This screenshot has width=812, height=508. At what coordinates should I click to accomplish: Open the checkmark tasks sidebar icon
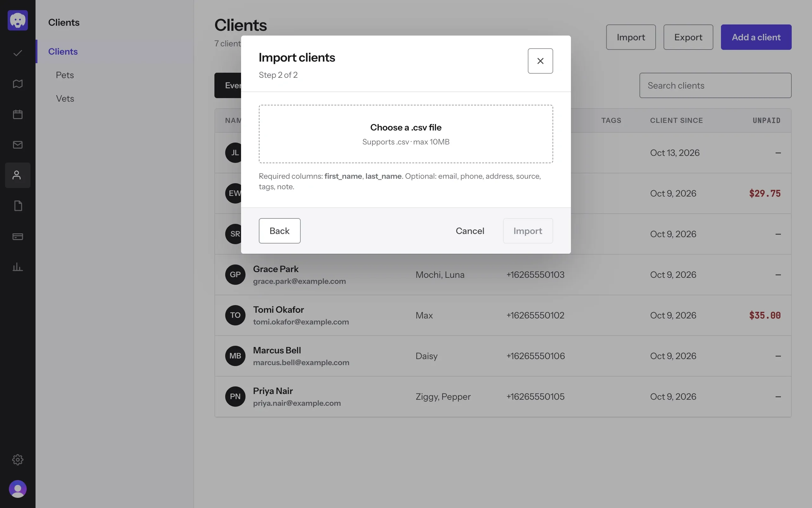(18, 53)
